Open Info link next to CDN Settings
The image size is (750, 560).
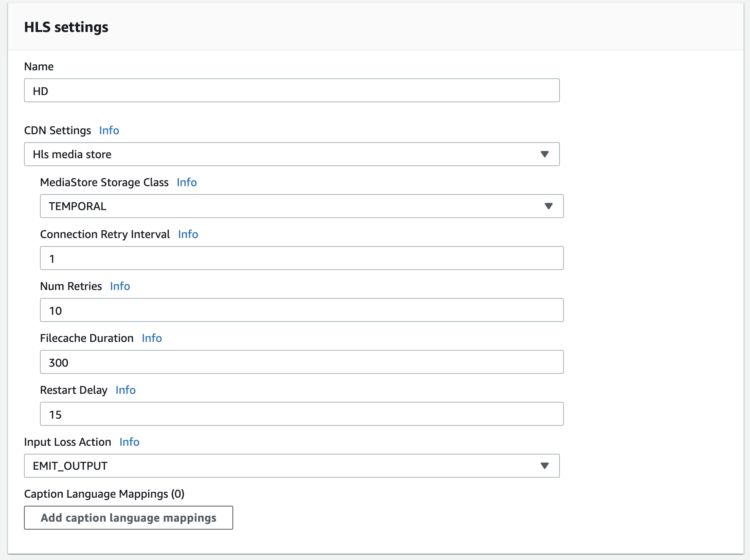coord(109,131)
